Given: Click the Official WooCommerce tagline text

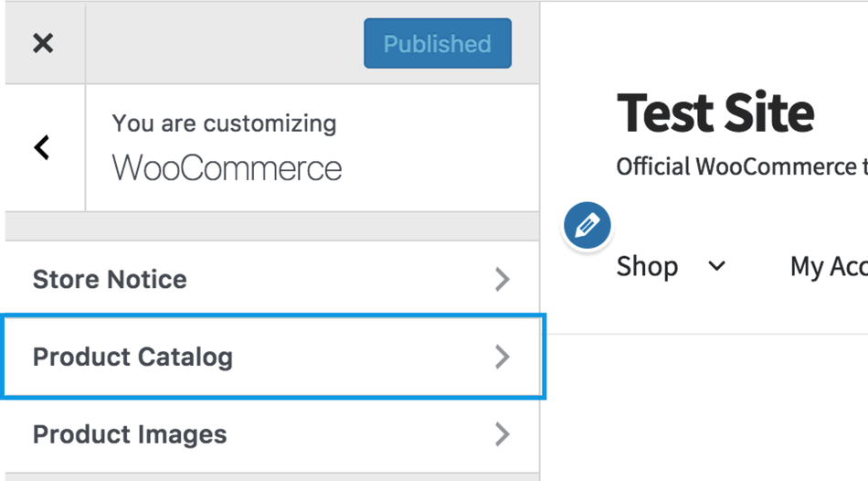Looking at the screenshot, I should [x=741, y=166].
